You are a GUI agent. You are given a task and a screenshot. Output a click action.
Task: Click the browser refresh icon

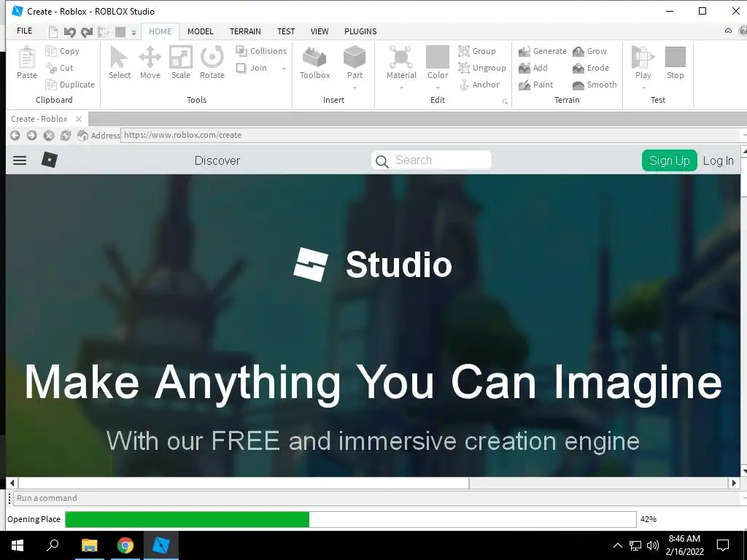pyautogui.click(x=66, y=135)
